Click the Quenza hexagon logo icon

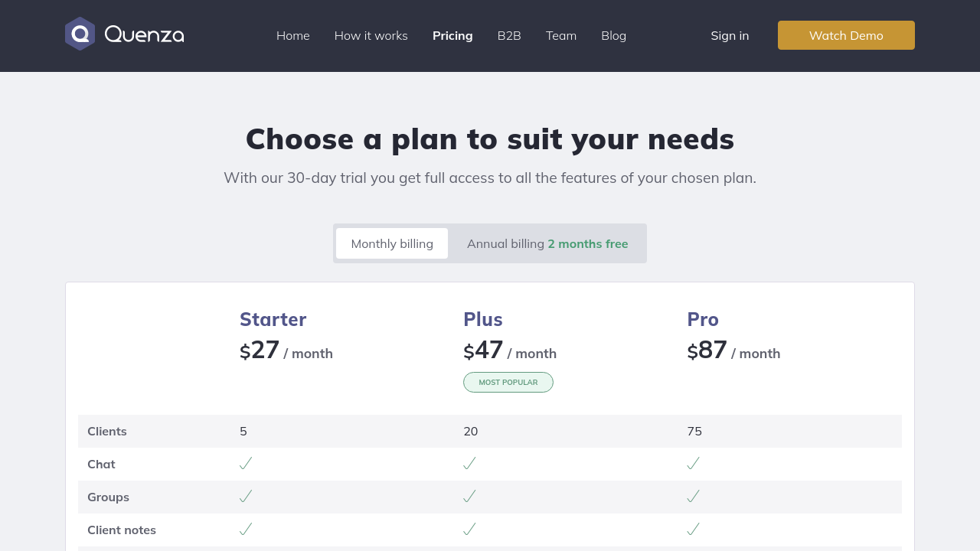pyautogui.click(x=80, y=34)
